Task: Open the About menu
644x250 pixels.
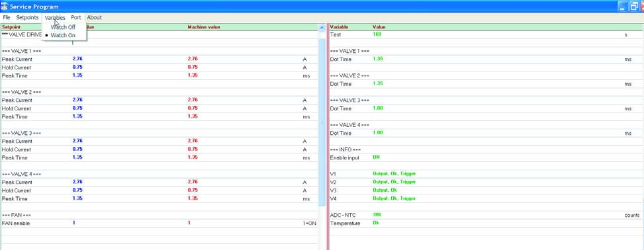Action: click(x=94, y=18)
